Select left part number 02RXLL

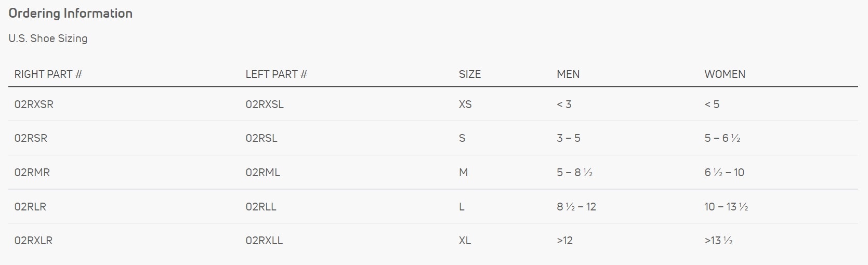[264, 241]
